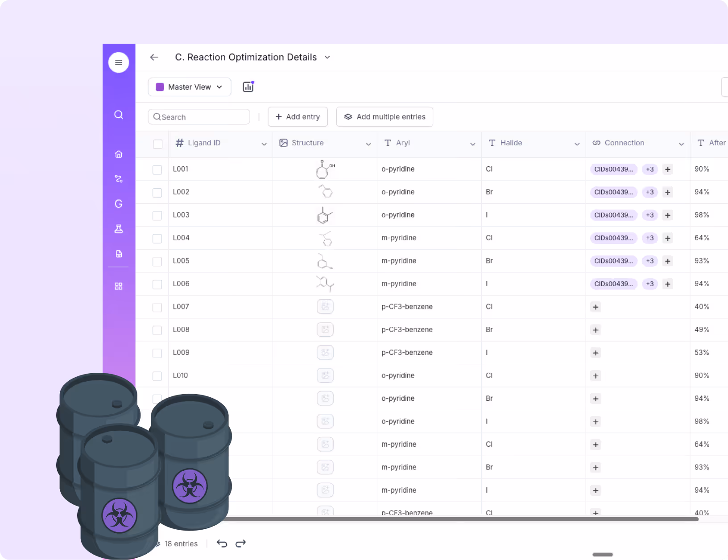Select all rows with the header checkbox
The width and height of the screenshot is (728, 560).
tap(158, 144)
